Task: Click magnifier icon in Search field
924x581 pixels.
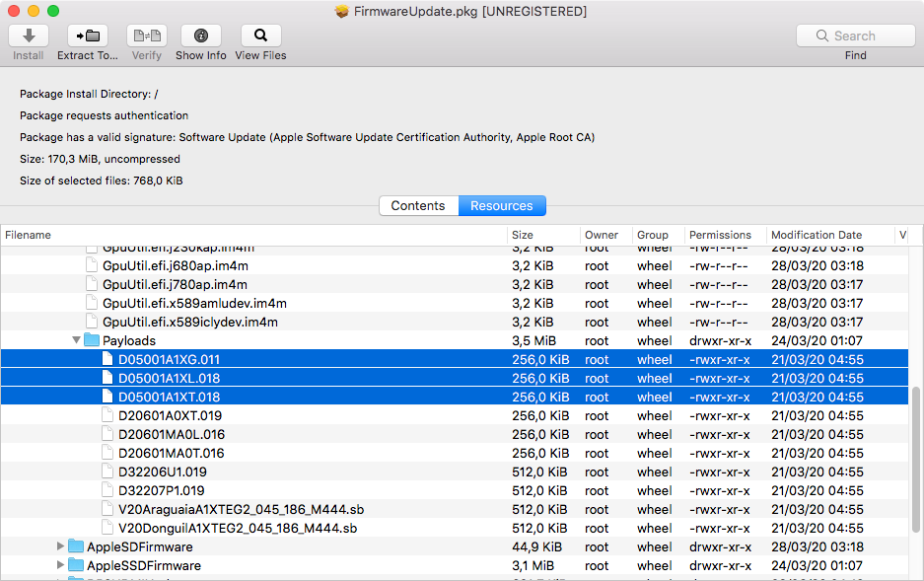Action: coord(822,36)
